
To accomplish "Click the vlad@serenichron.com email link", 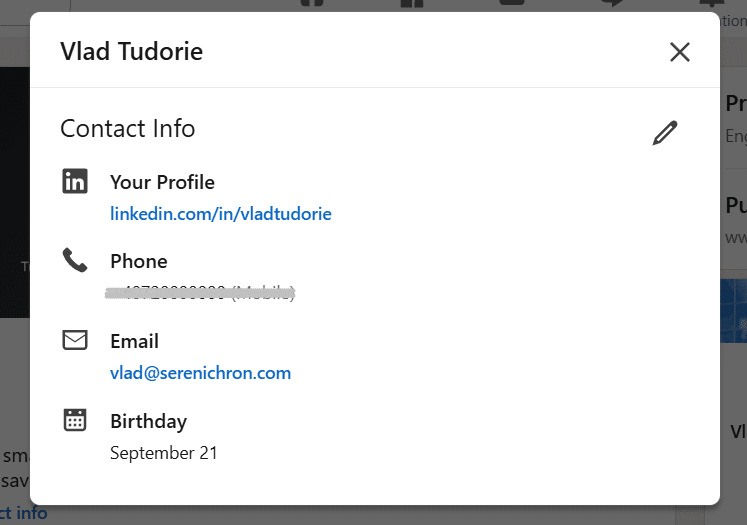I will pos(200,373).
